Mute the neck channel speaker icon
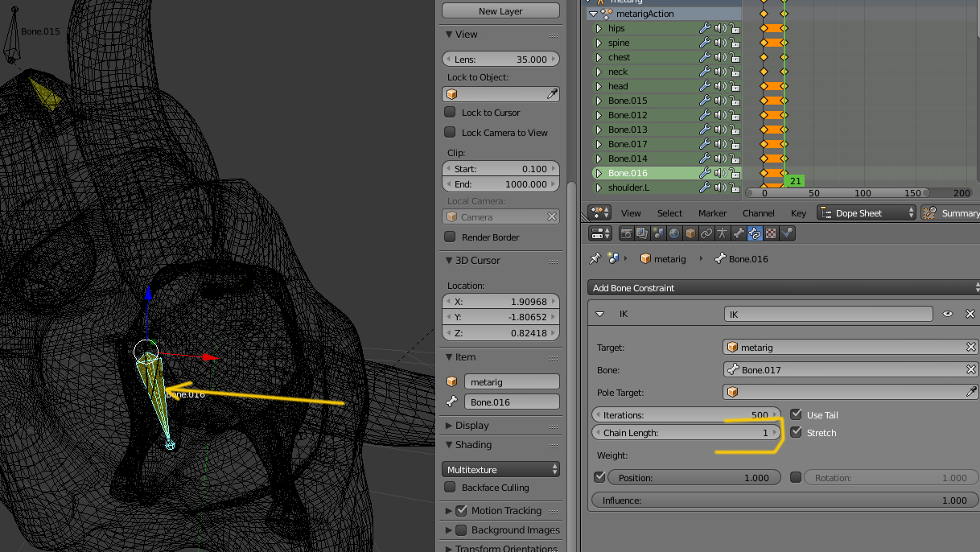 click(719, 72)
